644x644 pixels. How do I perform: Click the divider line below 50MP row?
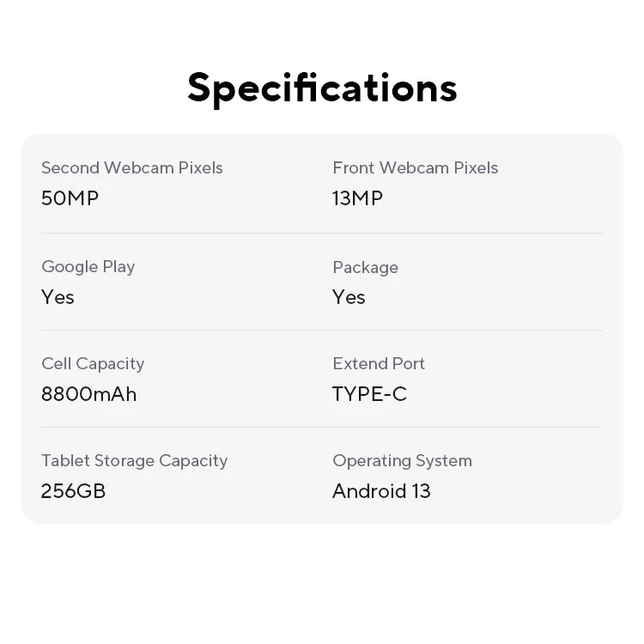pyautogui.click(x=322, y=233)
